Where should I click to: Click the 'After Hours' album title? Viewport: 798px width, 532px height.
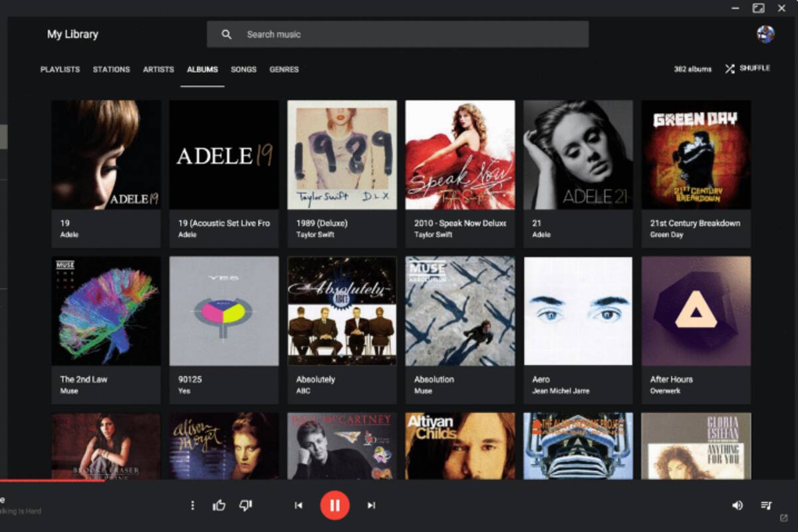pyautogui.click(x=671, y=380)
